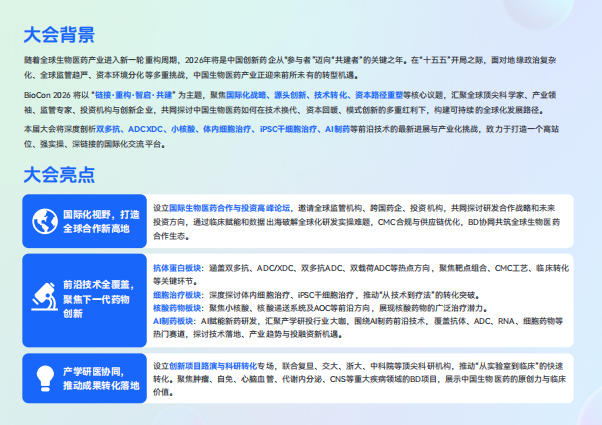Click the text 热门赛道，探讨技术落地
Screen dimensions: 602x425
[197, 334]
